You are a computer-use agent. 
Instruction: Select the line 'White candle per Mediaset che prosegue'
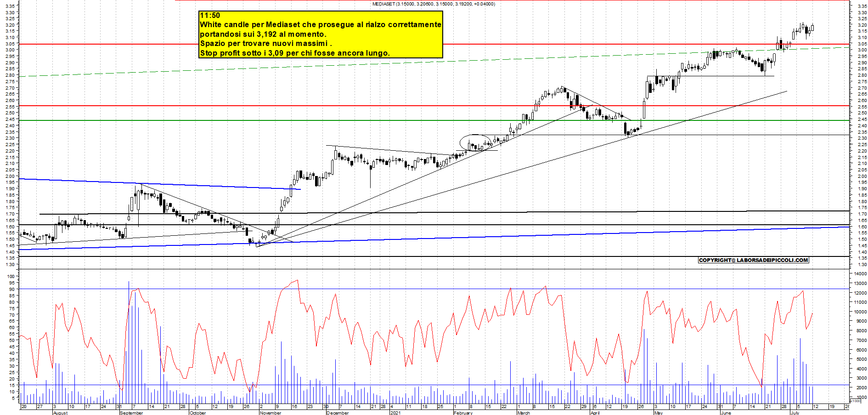(x=321, y=24)
